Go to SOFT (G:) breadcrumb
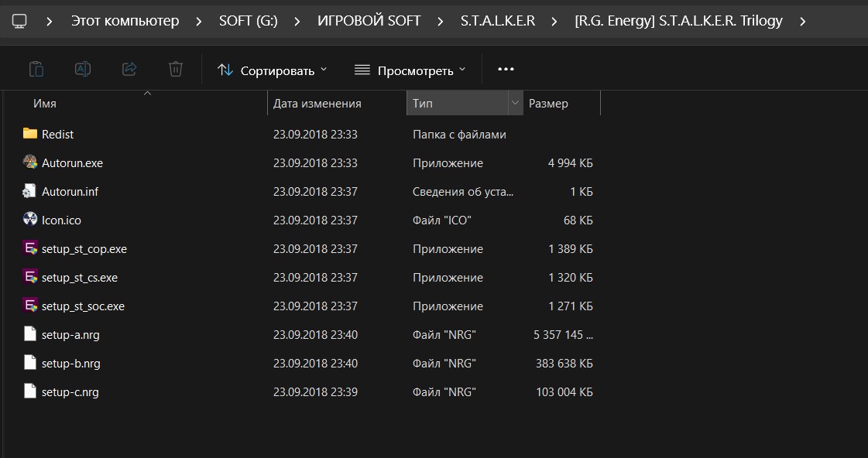 point(248,22)
